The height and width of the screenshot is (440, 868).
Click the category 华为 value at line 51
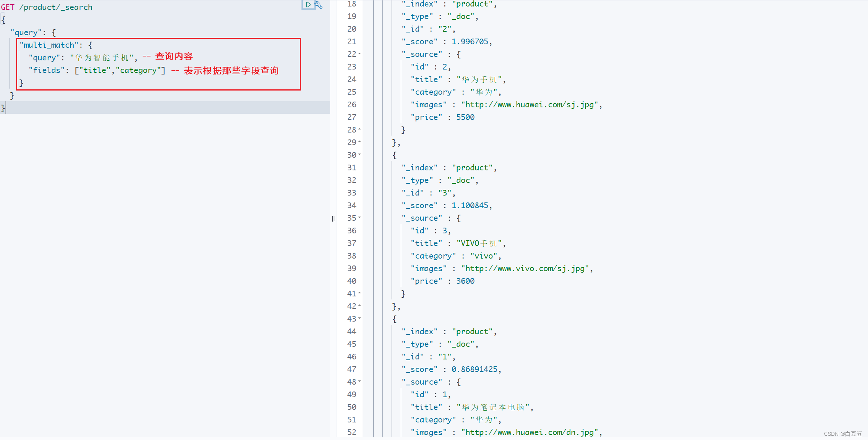click(x=484, y=420)
